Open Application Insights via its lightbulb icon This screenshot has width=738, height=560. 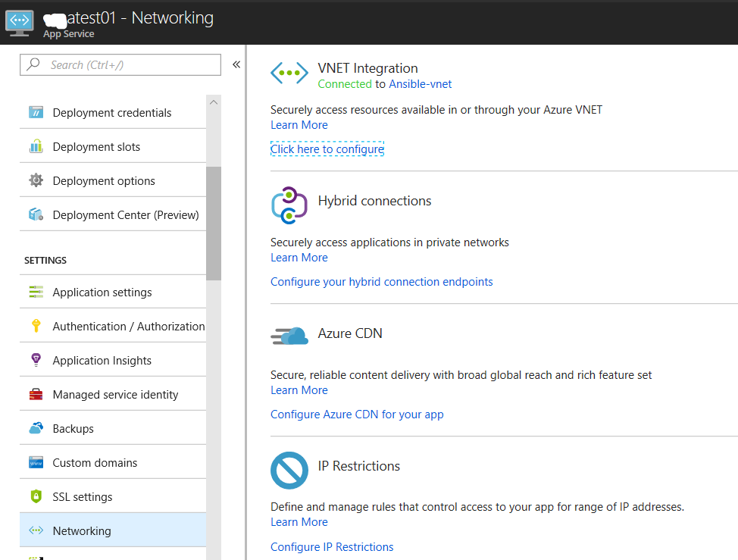tap(36, 359)
